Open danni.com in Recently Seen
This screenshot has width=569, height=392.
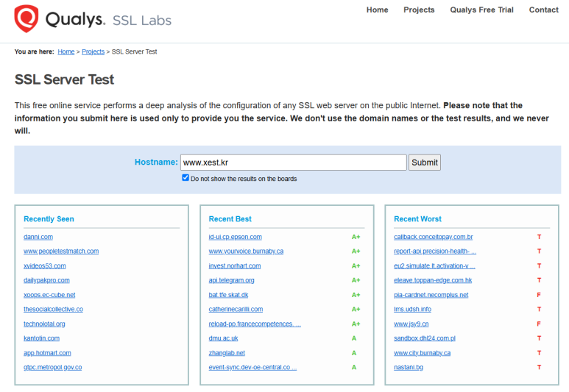(x=38, y=237)
